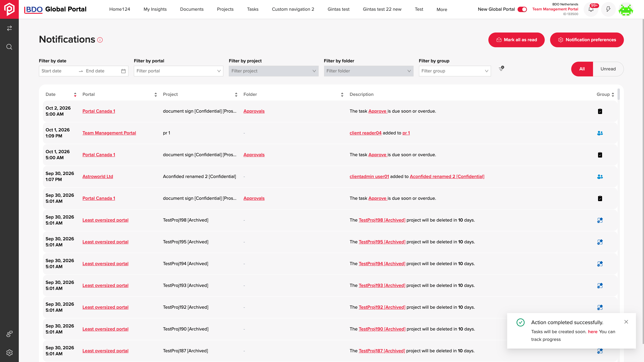The height and width of the screenshot is (362, 644).
Task: Sort by the Project column arrows
Action: (x=236, y=94)
